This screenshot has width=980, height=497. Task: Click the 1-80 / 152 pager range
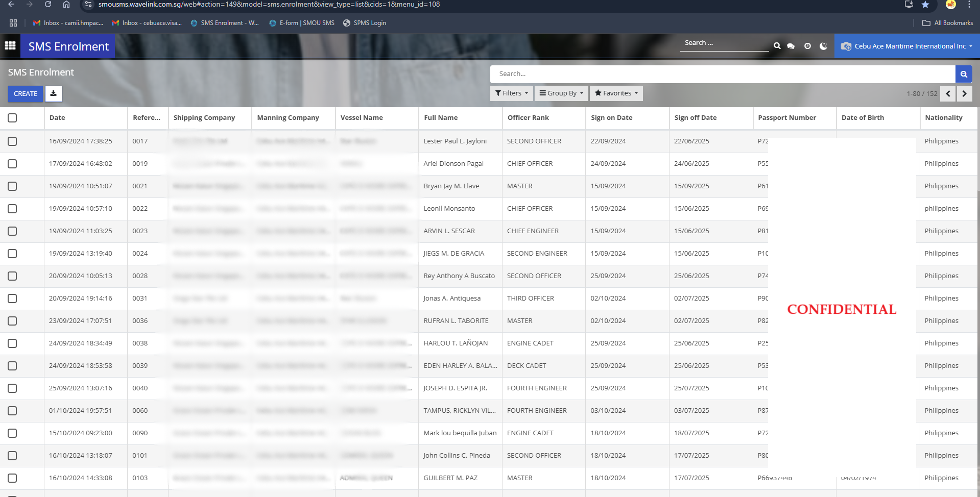click(x=922, y=94)
